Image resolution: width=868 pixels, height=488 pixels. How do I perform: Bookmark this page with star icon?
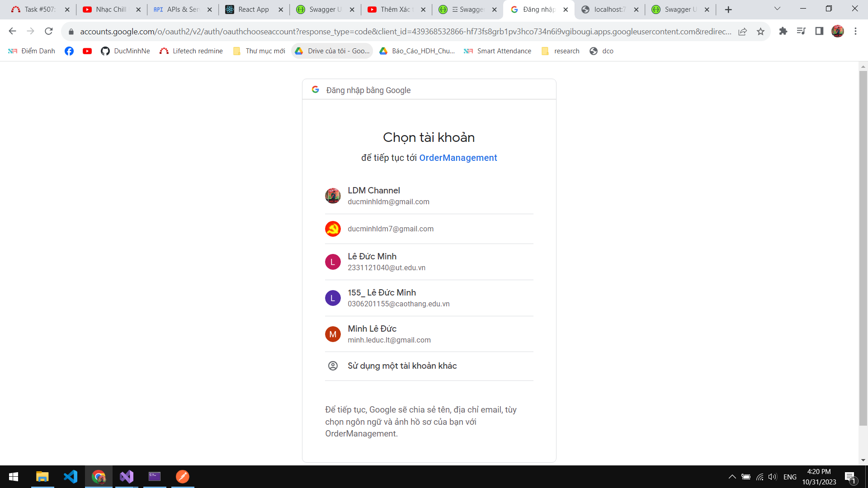[x=760, y=31]
